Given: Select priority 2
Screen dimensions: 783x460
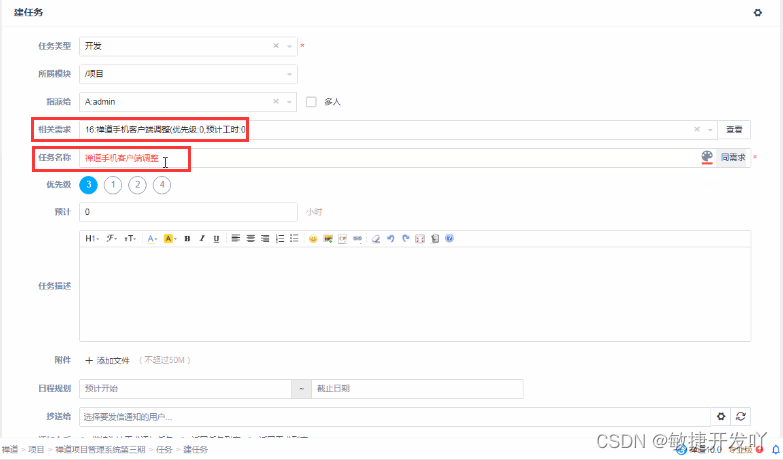Looking at the screenshot, I should click(x=137, y=185).
